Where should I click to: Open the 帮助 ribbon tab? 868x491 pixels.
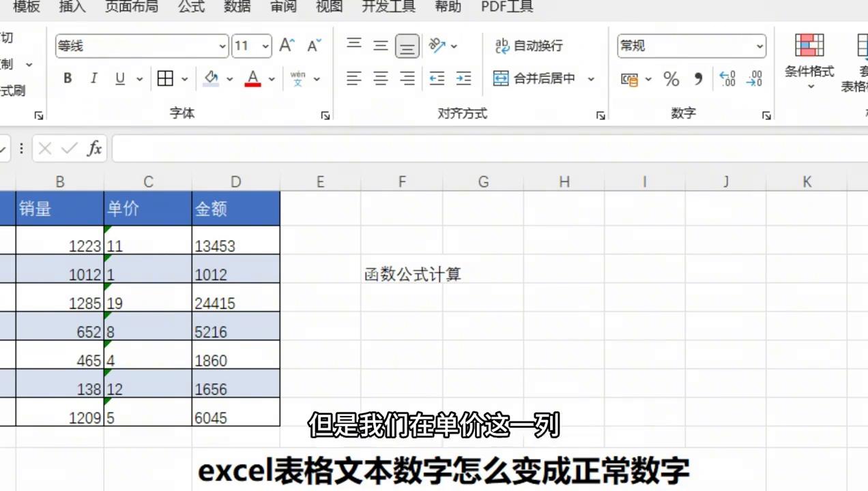click(448, 7)
